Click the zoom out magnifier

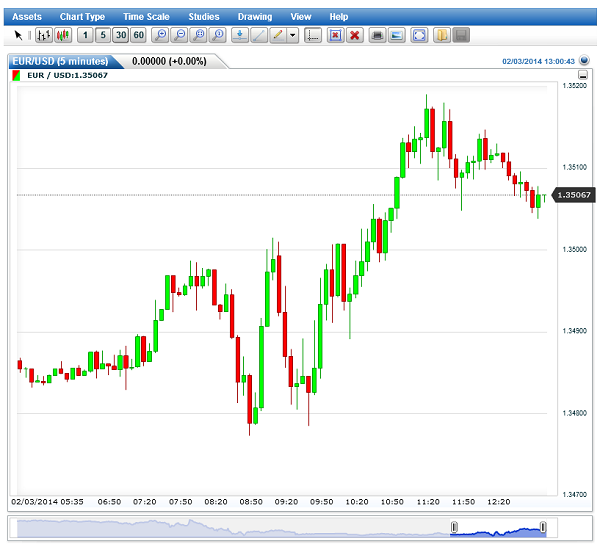pos(179,36)
